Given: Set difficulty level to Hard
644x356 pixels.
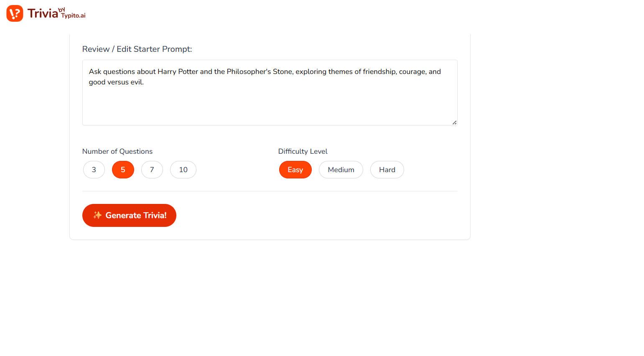Looking at the screenshot, I should point(387,170).
